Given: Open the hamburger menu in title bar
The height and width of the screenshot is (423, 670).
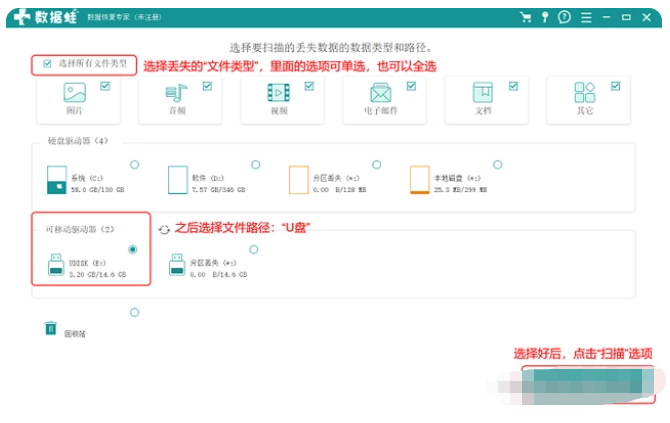Looking at the screenshot, I should pyautogui.click(x=586, y=17).
